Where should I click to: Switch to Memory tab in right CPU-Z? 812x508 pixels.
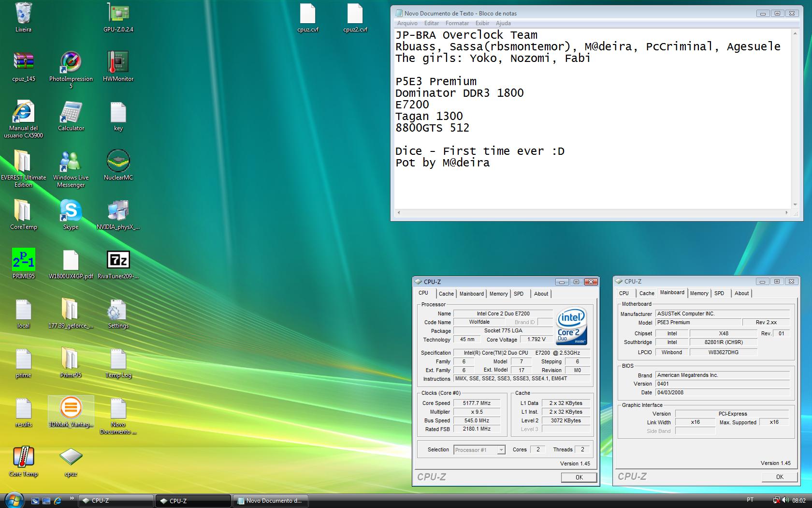coord(699,293)
